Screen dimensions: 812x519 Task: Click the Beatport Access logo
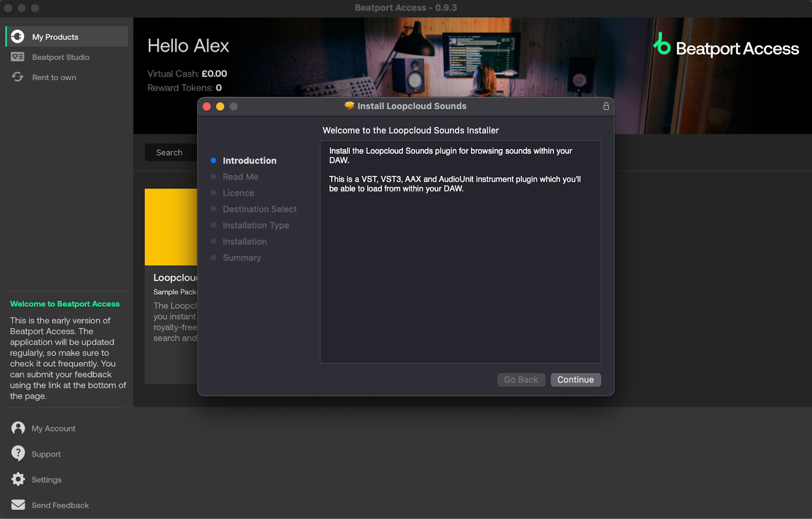[x=726, y=47]
